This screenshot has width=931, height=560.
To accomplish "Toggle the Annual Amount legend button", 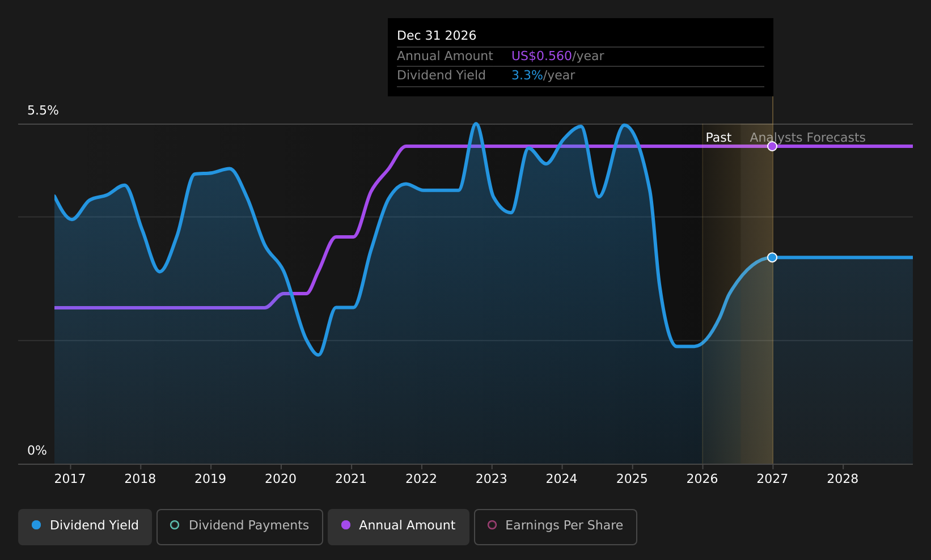I will (x=399, y=527).
